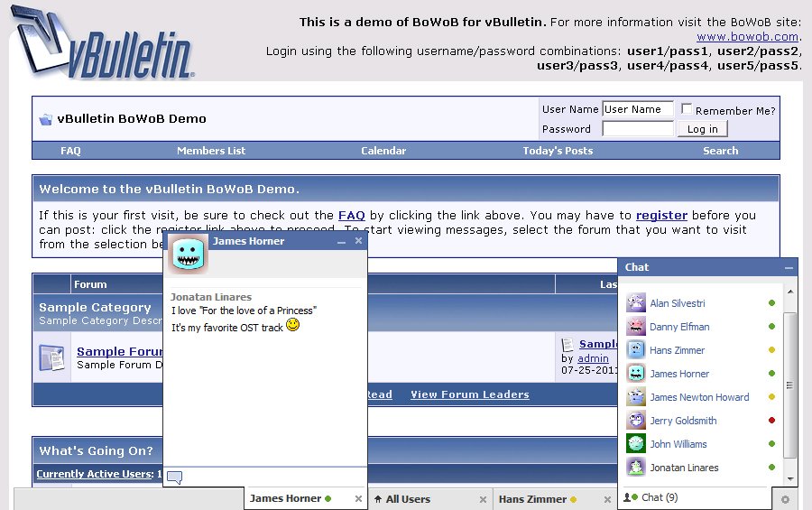
Task: Click the vBulletin BoWoB Demo title
Action: click(x=132, y=118)
